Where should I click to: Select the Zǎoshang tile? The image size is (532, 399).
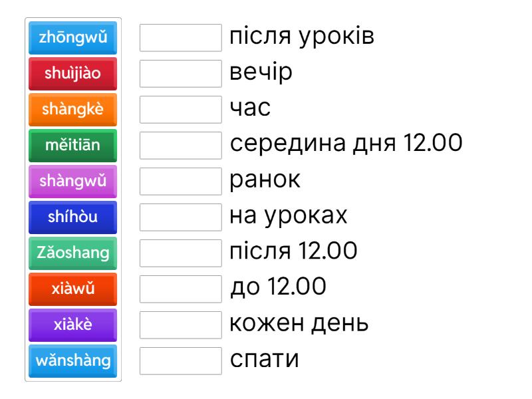[x=73, y=253]
